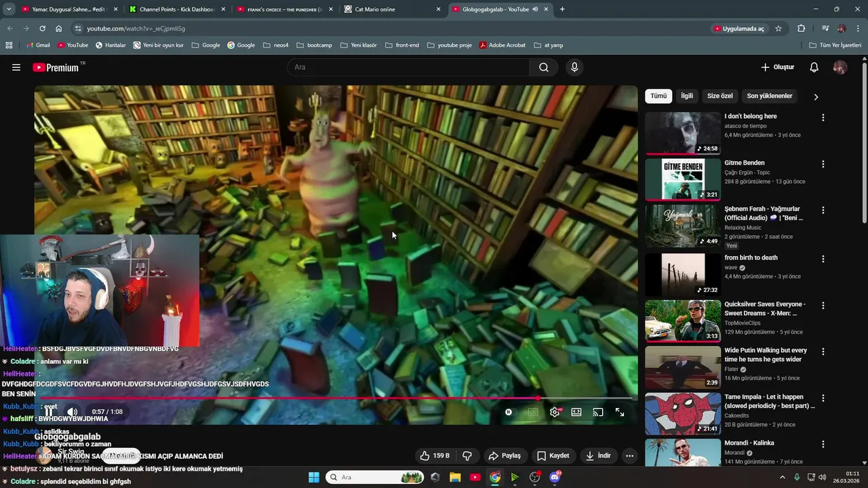Viewport: 868px width, 488px height.
Task: Select the Size özel filter chip
Action: tap(720, 96)
